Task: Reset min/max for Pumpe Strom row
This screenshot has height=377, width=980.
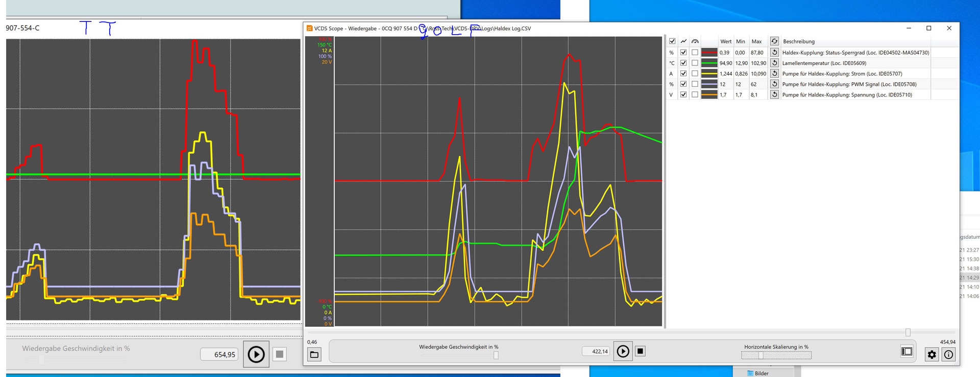Action: [x=774, y=74]
